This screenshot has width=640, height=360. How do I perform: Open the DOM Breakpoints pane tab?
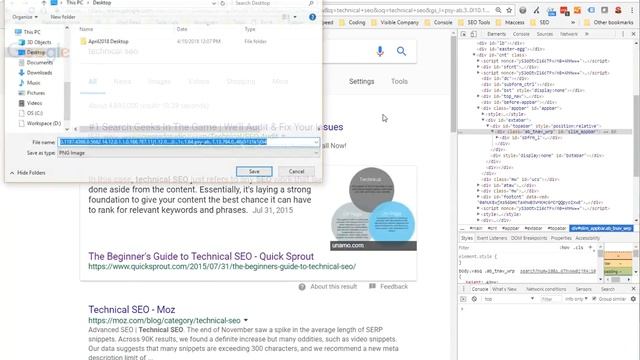pyautogui.click(x=529, y=238)
